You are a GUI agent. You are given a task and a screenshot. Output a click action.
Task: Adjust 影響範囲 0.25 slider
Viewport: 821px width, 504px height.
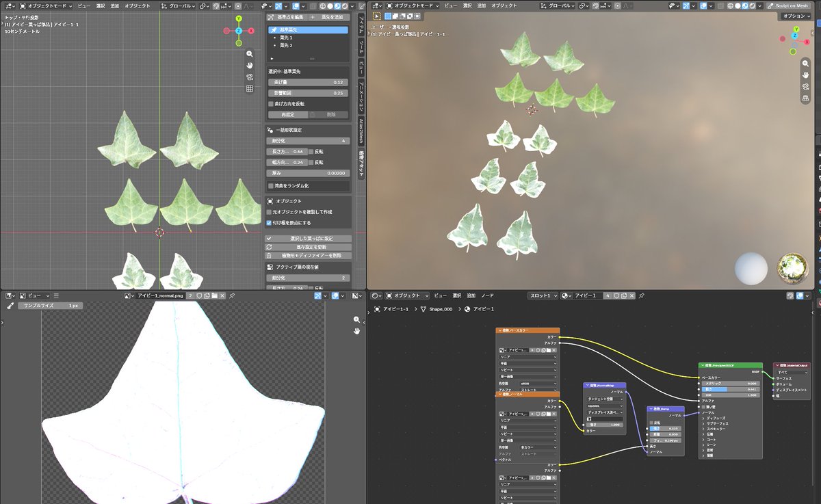click(x=308, y=93)
